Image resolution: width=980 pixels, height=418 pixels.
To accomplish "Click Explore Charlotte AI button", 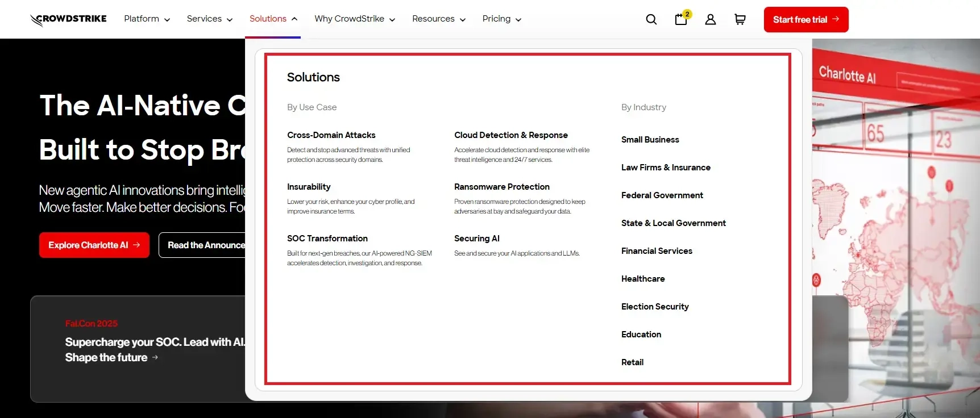I will coord(94,245).
